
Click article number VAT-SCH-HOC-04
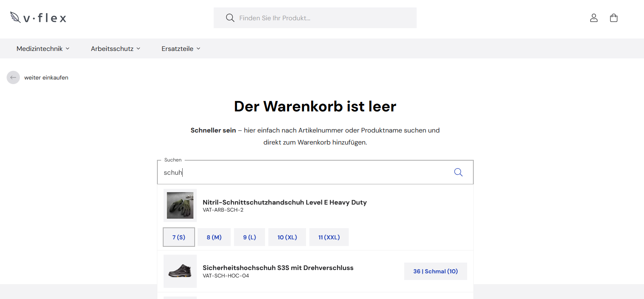coord(226,276)
